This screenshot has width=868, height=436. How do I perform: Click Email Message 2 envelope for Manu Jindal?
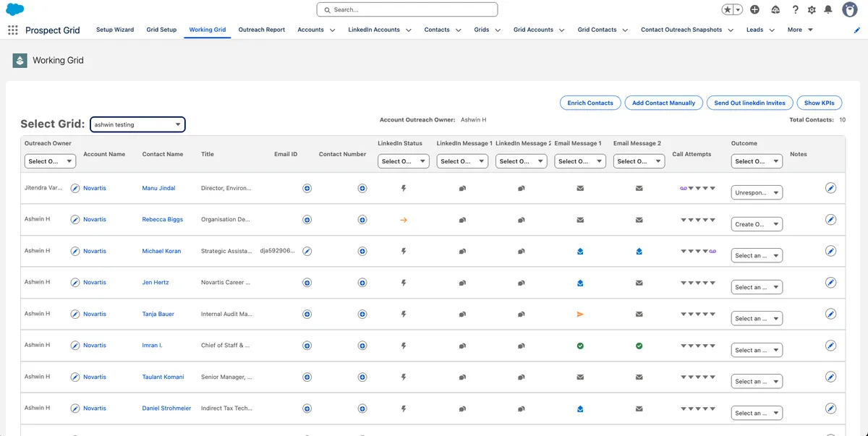(639, 188)
